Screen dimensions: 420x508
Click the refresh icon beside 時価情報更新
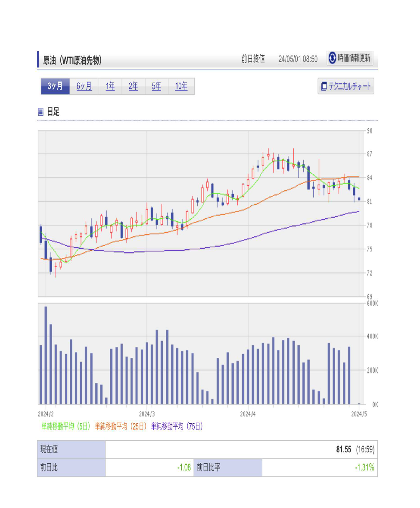tap(332, 58)
